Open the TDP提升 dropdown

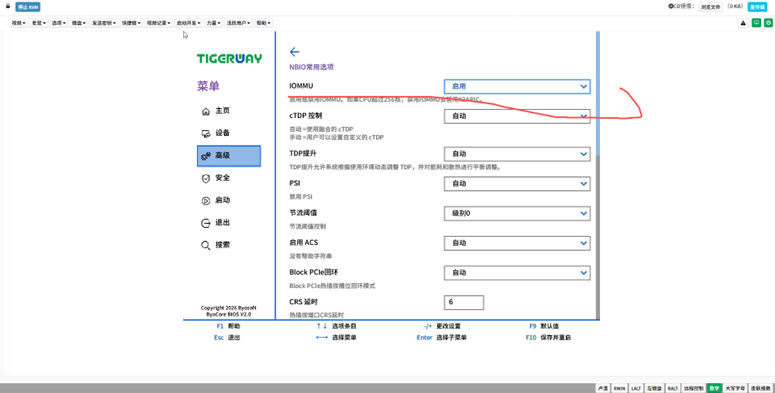517,154
